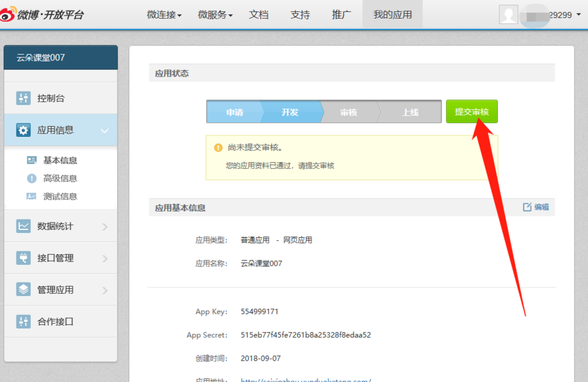Click the 审核 step in progress bar
Screen dimensions: 588x382
[x=348, y=112]
